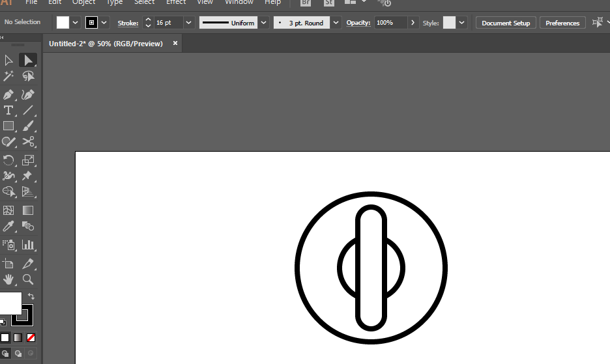Image resolution: width=610 pixels, height=364 pixels.
Task: Choose the Column Graph tool
Action: [28, 245]
